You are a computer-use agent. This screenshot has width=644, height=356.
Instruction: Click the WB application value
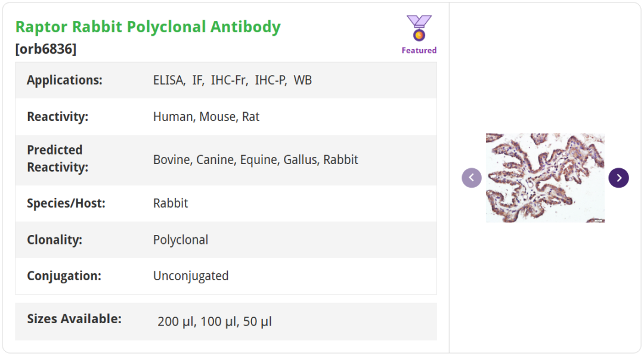(x=302, y=80)
